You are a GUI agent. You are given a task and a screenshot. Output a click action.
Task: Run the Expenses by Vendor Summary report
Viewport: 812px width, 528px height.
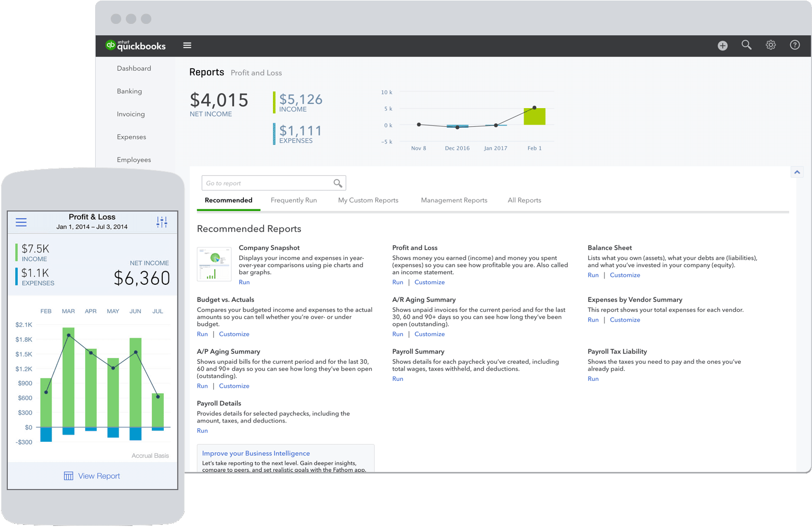[593, 320]
